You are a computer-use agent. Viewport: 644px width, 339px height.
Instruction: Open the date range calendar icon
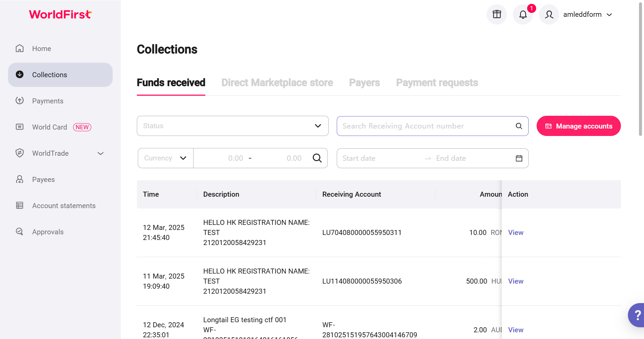point(519,158)
